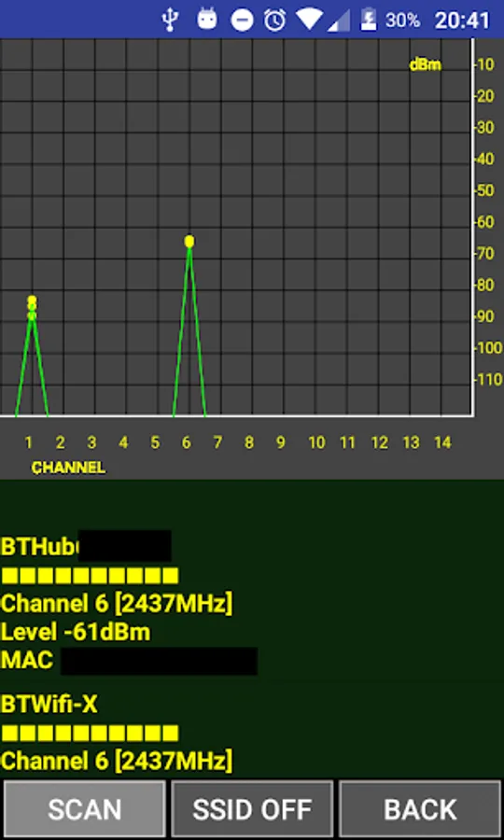
Task: Tap the USB icon in status bar
Action: tap(170, 20)
